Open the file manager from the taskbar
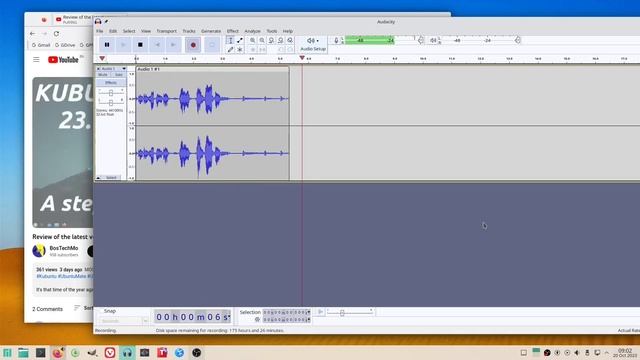The height and width of the screenshot is (360, 640). (x=23, y=353)
